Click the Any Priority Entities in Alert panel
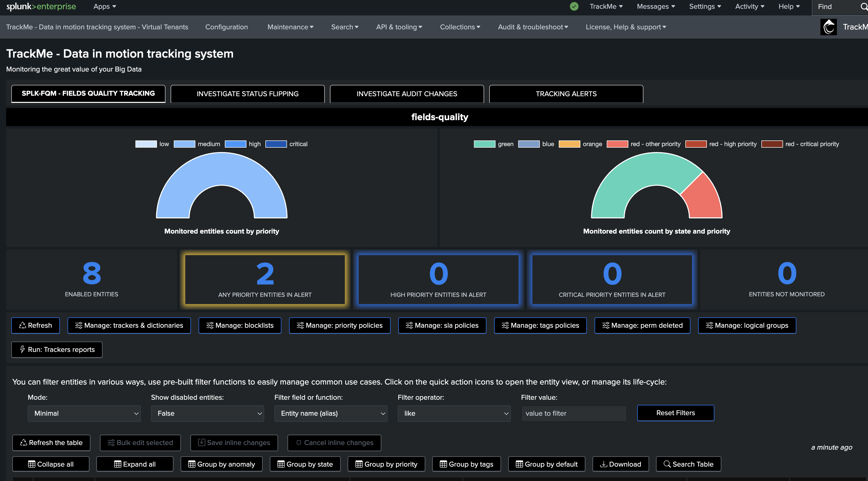 [x=265, y=280]
